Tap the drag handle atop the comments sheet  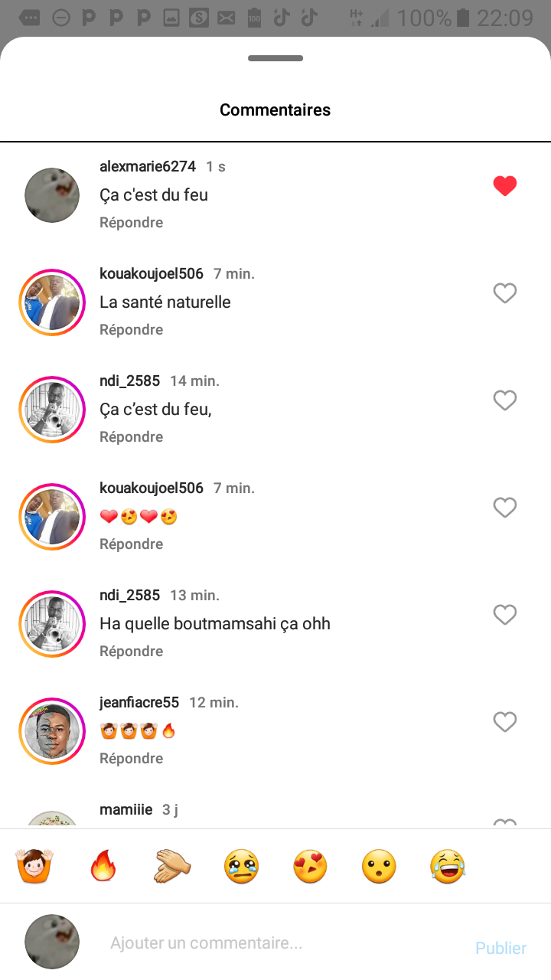275,58
